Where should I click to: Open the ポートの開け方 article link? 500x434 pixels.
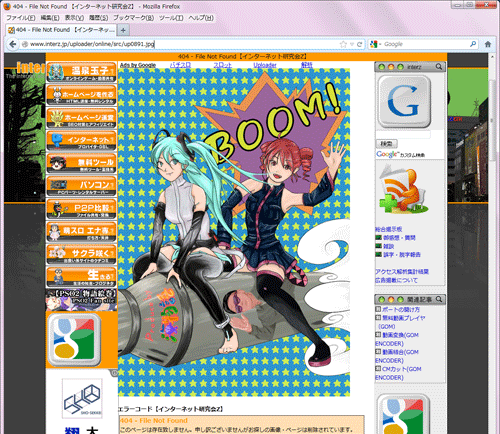click(x=401, y=309)
